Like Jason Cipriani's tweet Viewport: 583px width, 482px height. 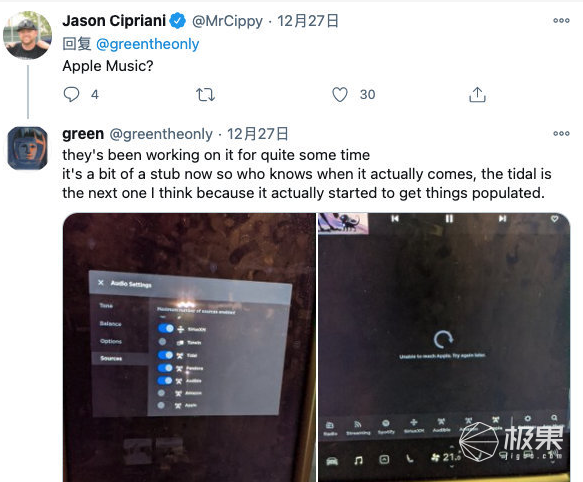(x=339, y=94)
